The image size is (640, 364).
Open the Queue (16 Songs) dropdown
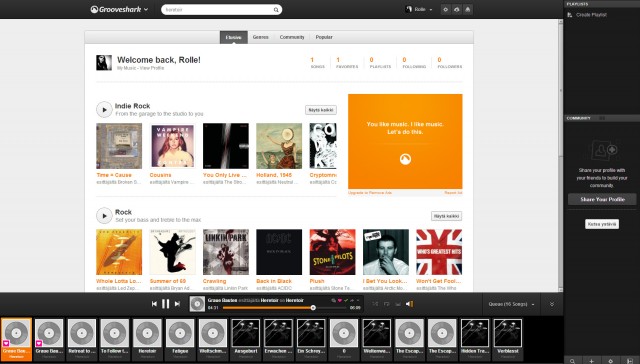click(x=511, y=304)
